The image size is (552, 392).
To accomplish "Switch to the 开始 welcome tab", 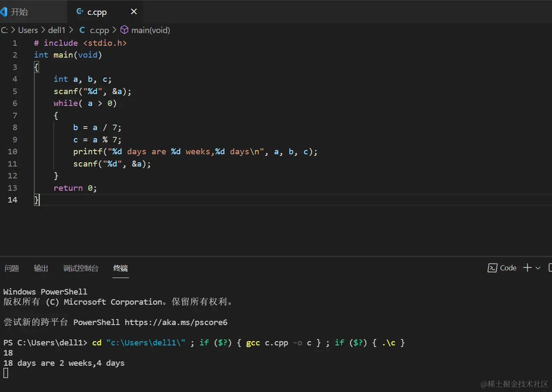I will pyautogui.click(x=20, y=12).
